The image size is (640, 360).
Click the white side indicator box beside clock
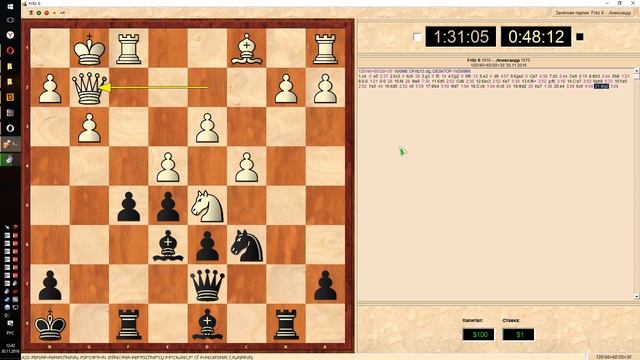click(417, 37)
